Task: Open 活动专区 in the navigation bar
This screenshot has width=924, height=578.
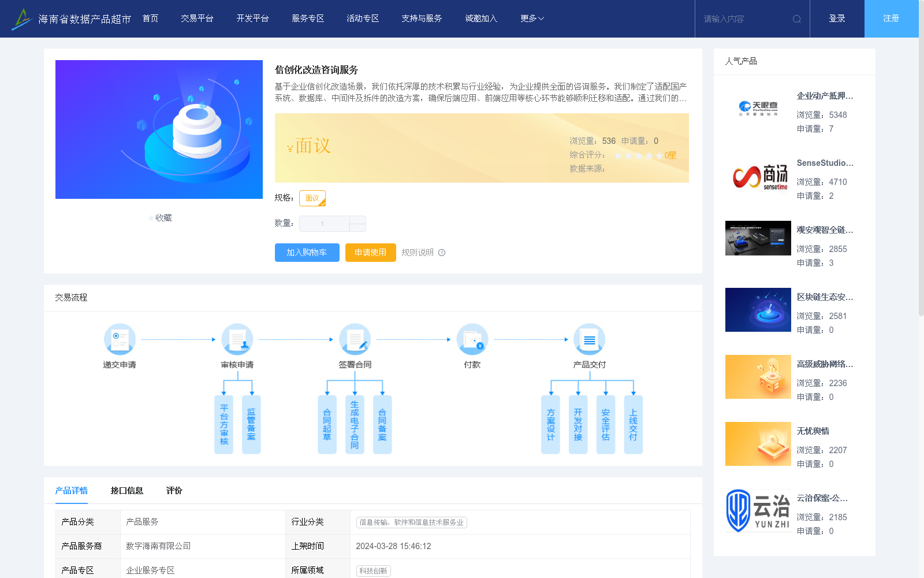Action: pos(363,18)
